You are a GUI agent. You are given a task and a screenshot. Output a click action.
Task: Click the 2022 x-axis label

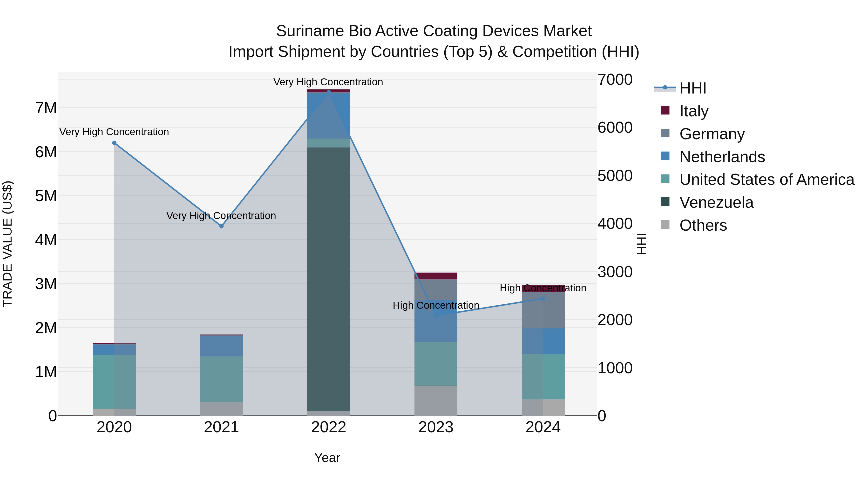329,427
